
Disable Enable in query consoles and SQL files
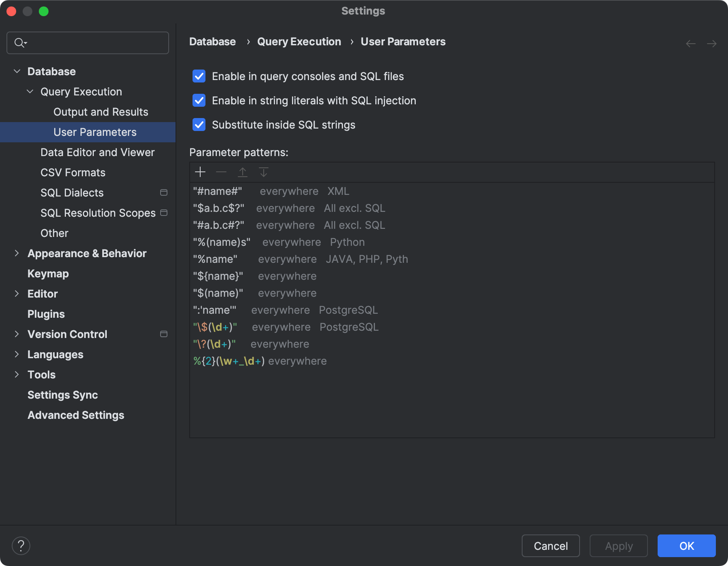pos(199,76)
